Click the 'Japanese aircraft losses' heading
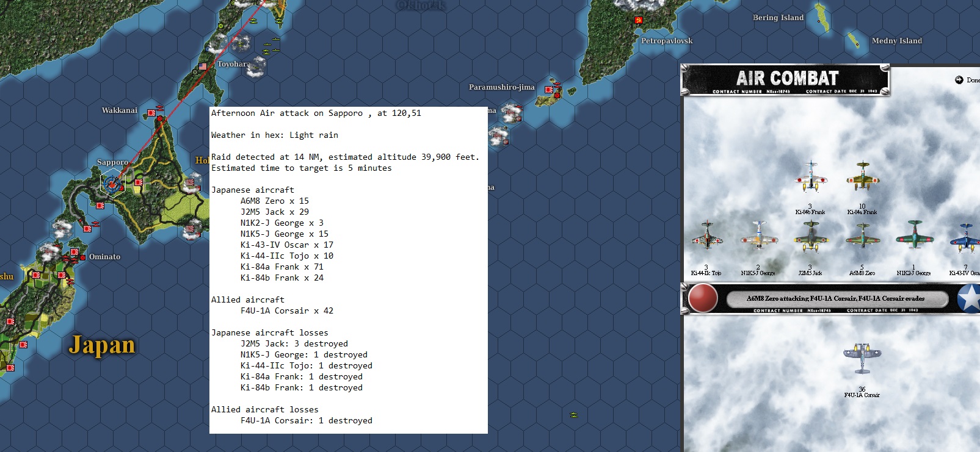The image size is (980, 452). coord(270,332)
